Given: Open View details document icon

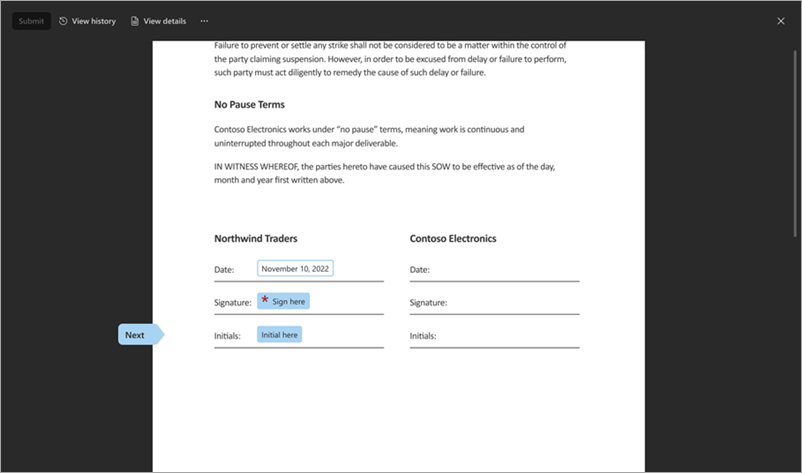Looking at the screenshot, I should pyautogui.click(x=135, y=21).
